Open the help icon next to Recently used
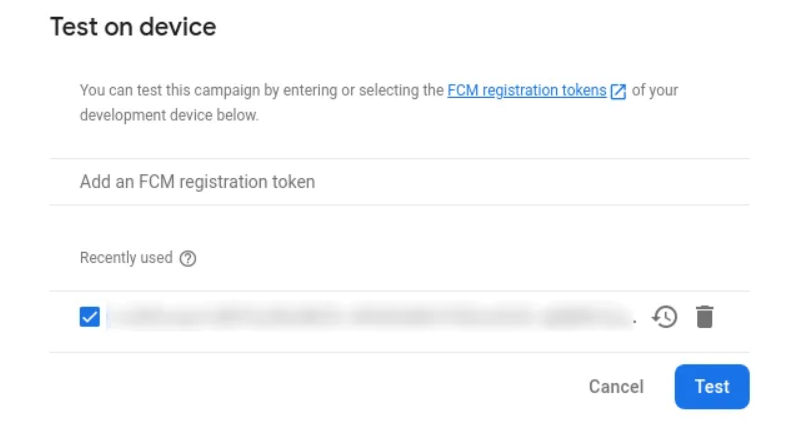Viewport: 806px width, 427px height. (188, 258)
